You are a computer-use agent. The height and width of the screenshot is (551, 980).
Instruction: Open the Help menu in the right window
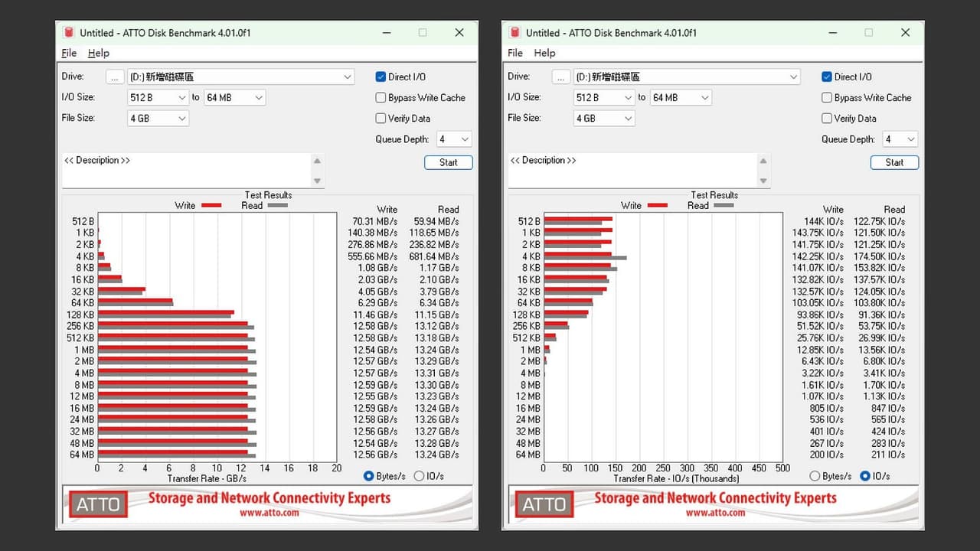point(544,53)
